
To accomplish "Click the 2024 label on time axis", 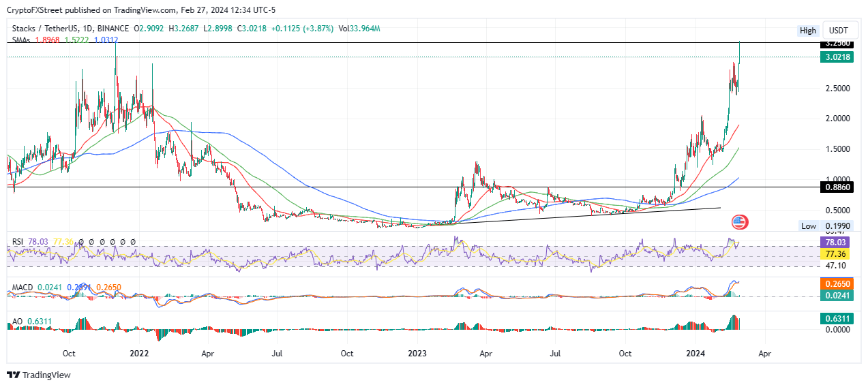I will point(694,354).
